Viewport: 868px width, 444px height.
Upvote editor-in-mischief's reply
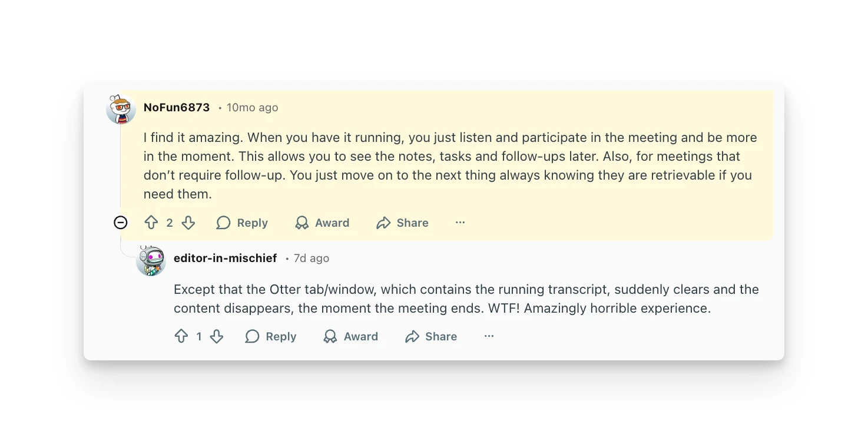(181, 336)
